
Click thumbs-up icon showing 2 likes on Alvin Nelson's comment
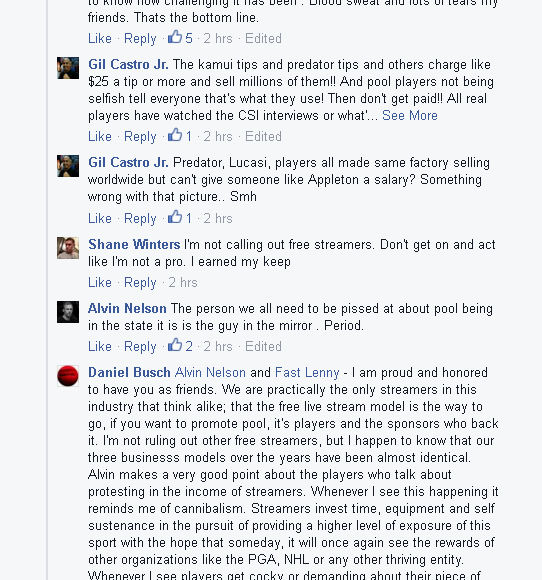[175, 345]
